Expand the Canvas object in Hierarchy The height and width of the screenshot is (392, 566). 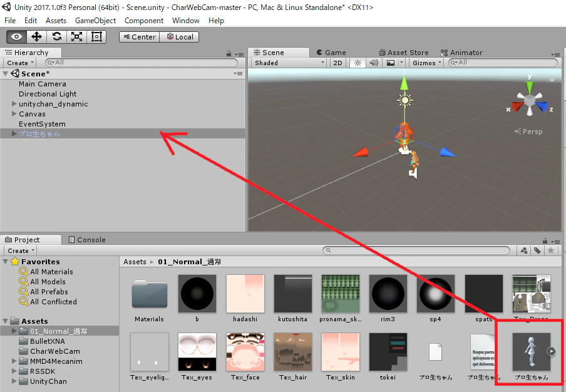click(14, 114)
